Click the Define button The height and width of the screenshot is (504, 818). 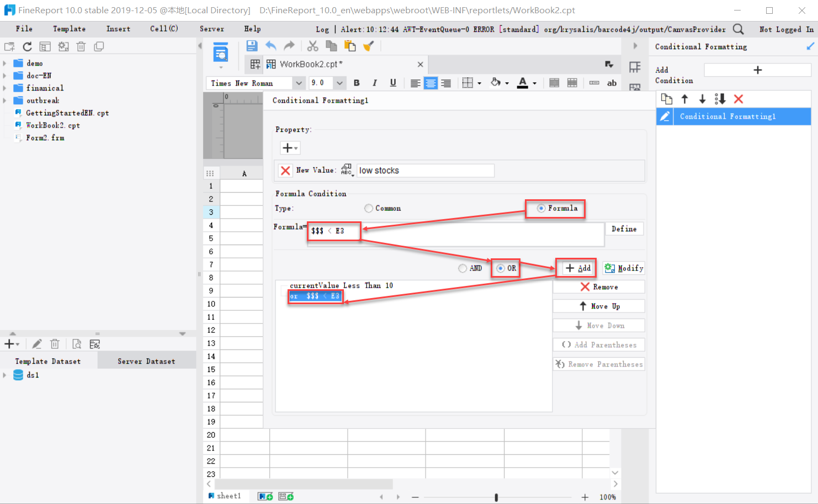click(x=624, y=229)
